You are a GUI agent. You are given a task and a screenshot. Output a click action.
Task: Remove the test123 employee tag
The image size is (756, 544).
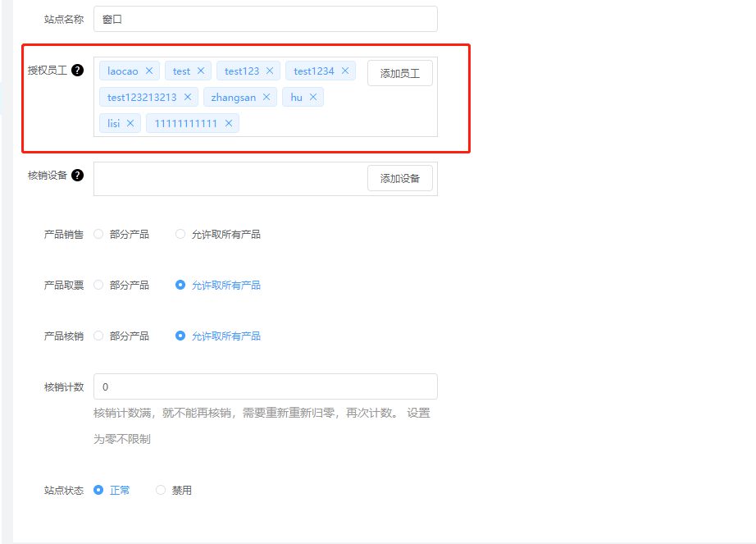[270, 71]
